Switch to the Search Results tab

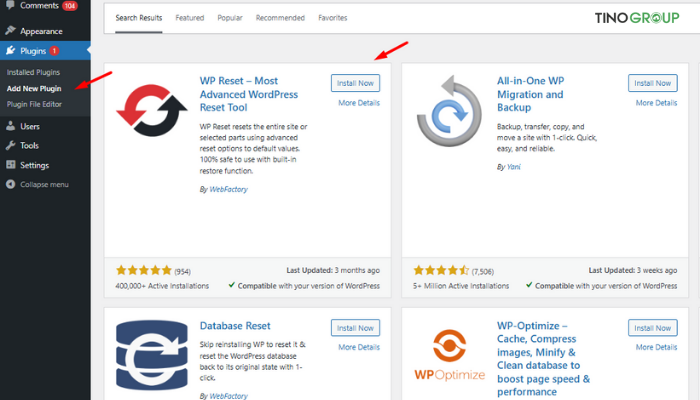click(138, 18)
